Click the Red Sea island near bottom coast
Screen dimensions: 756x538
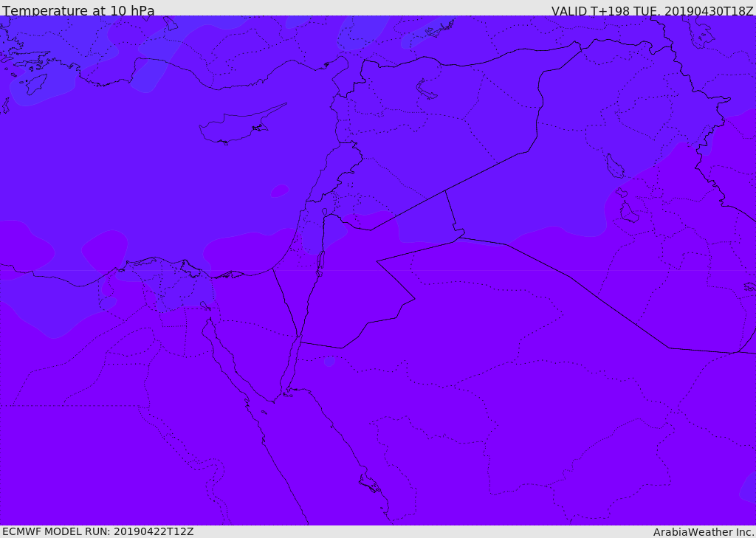pyautogui.click(x=371, y=483)
